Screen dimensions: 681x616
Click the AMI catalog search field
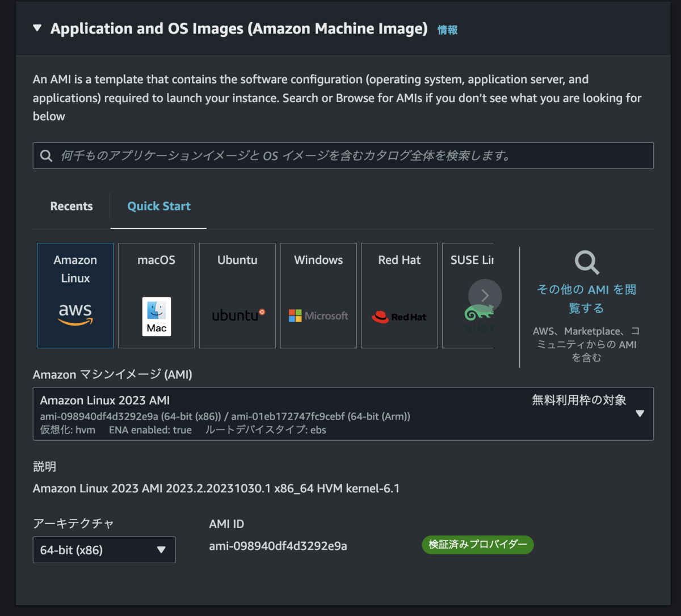[343, 155]
